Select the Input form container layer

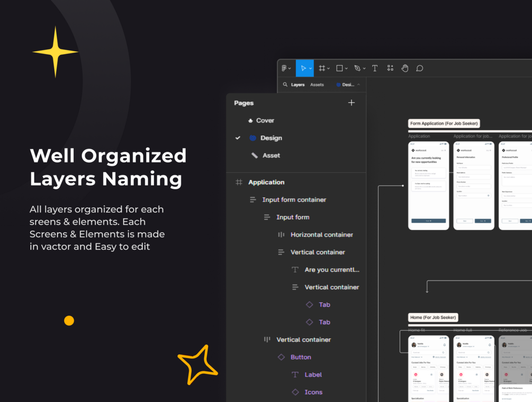click(x=294, y=200)
